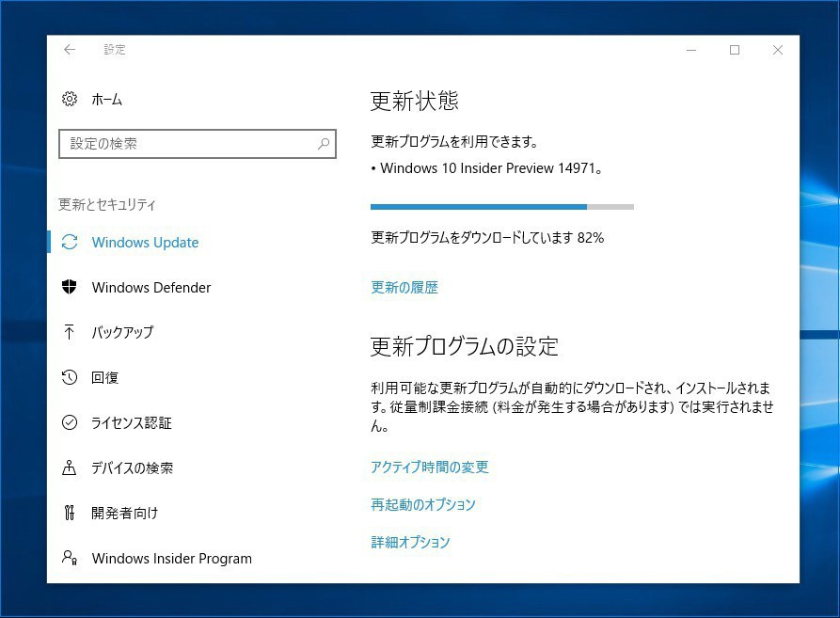Click the Windows Defender shield icon
840x618 pixels.
pos(69,287)
